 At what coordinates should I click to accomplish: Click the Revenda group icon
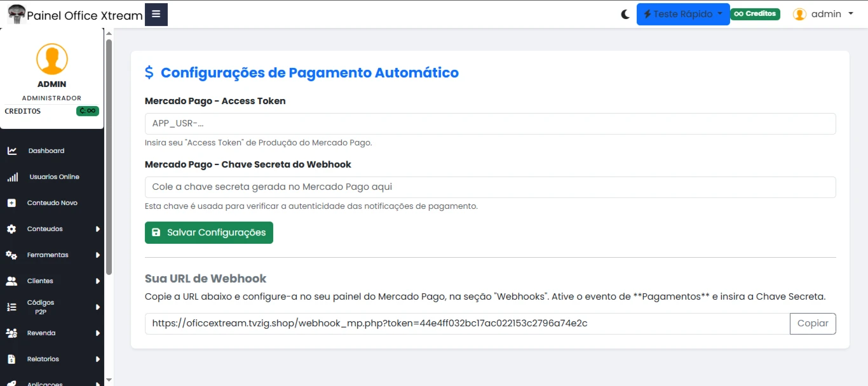[x=11, y=333]
